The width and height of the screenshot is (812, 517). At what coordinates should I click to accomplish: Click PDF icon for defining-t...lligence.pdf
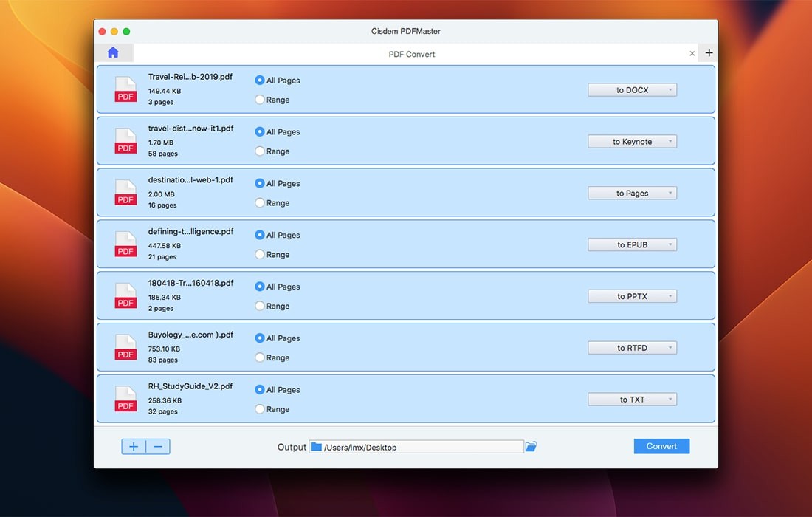point(125,244)
